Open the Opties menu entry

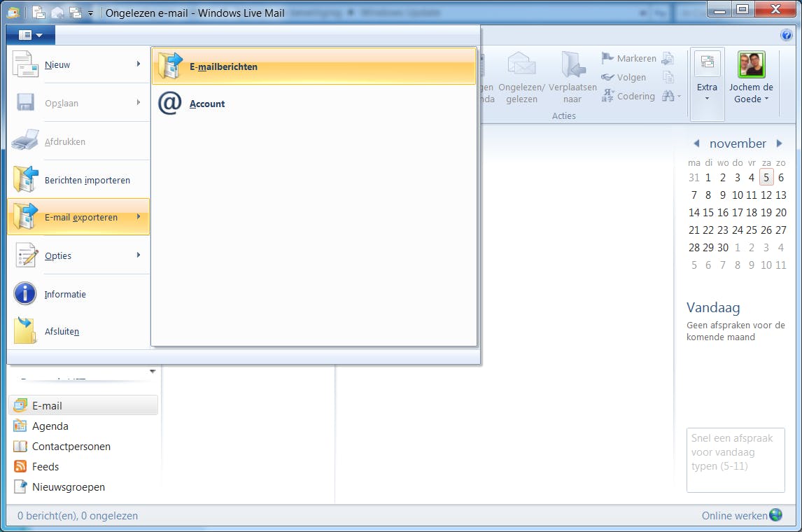tap(78, 255)
